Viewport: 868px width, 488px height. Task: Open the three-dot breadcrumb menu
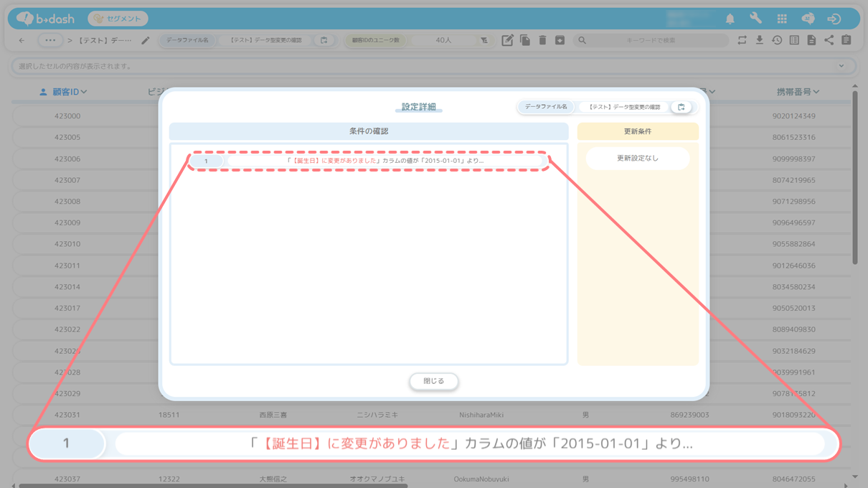click(x=49, y=41)
